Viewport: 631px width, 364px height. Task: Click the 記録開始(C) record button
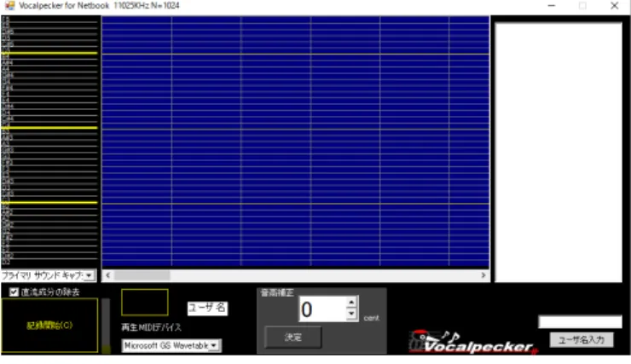pos(49,326)
